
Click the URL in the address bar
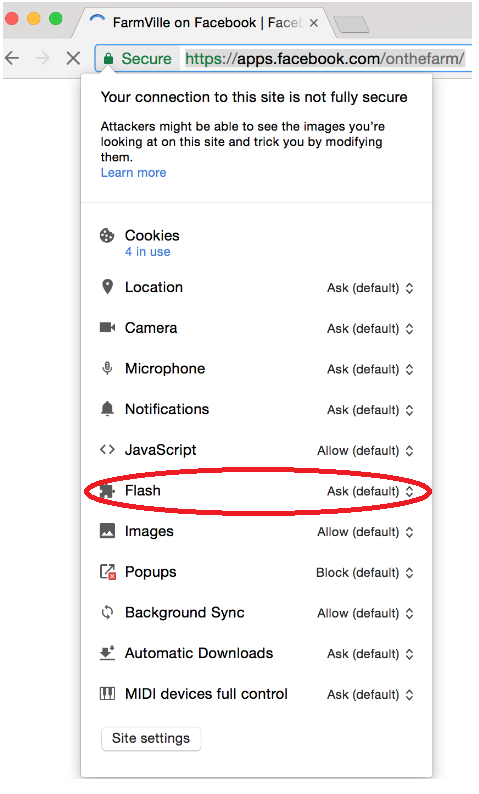(325, 59)
